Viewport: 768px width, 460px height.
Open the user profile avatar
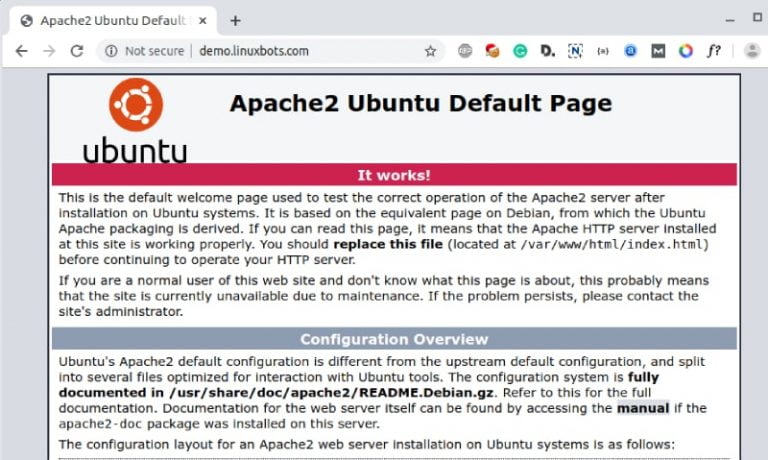click(x=752, y=50)
